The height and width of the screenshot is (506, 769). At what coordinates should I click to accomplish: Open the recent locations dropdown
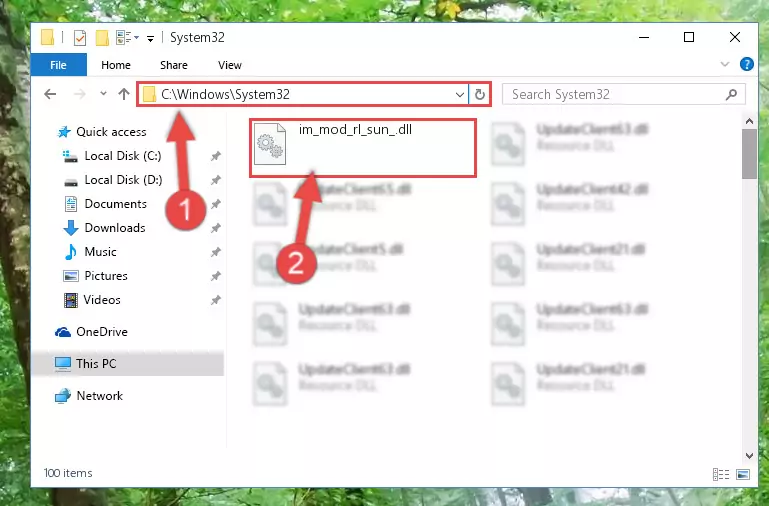click(x=103, y=93)
